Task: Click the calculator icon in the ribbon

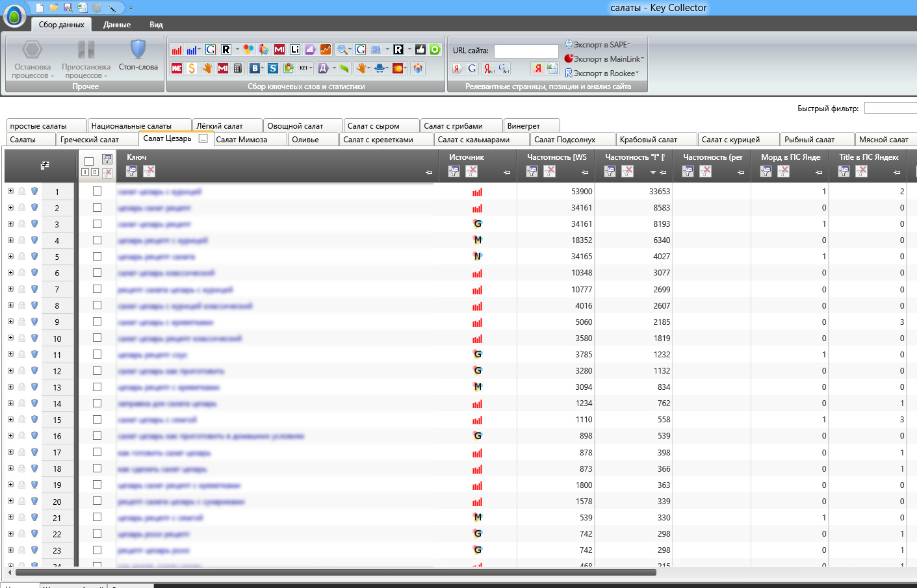Action: 238,68
